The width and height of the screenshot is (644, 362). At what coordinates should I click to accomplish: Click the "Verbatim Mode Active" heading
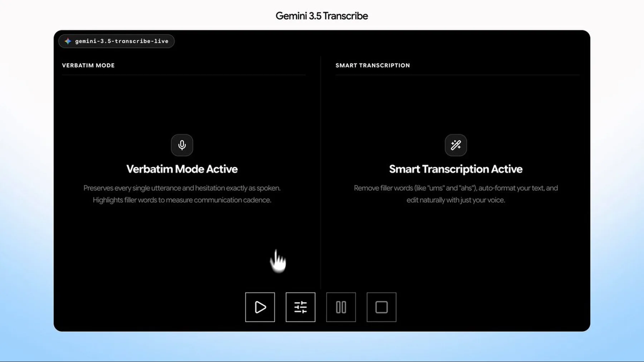182,169
